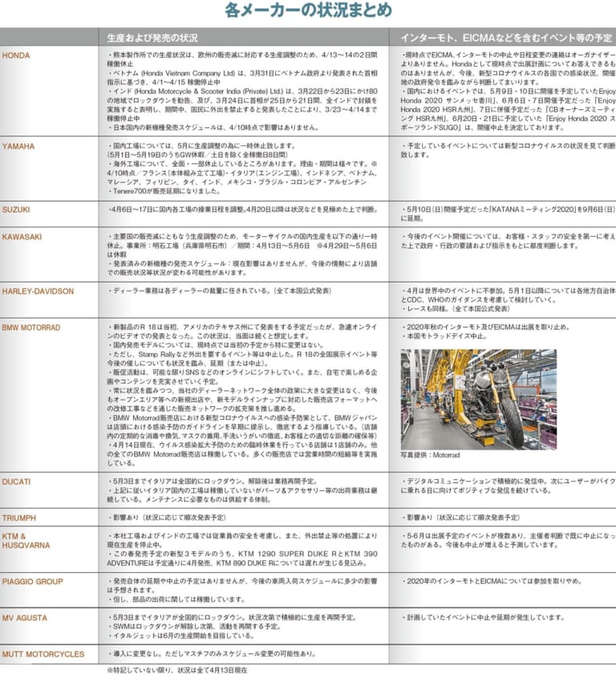Click the KAWASAKI production cell about 明石工場
The width and height of the screenshot is (616, 675).
(x=242, y=254)
